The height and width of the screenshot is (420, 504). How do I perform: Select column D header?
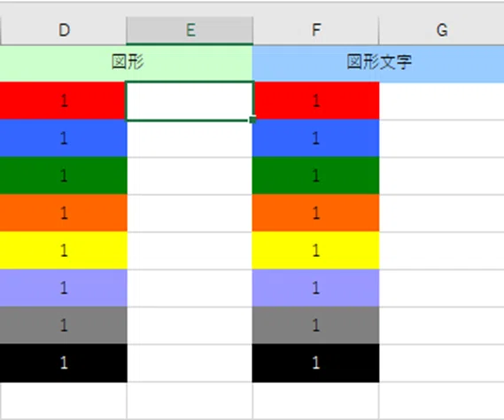[x=64, y=30]
